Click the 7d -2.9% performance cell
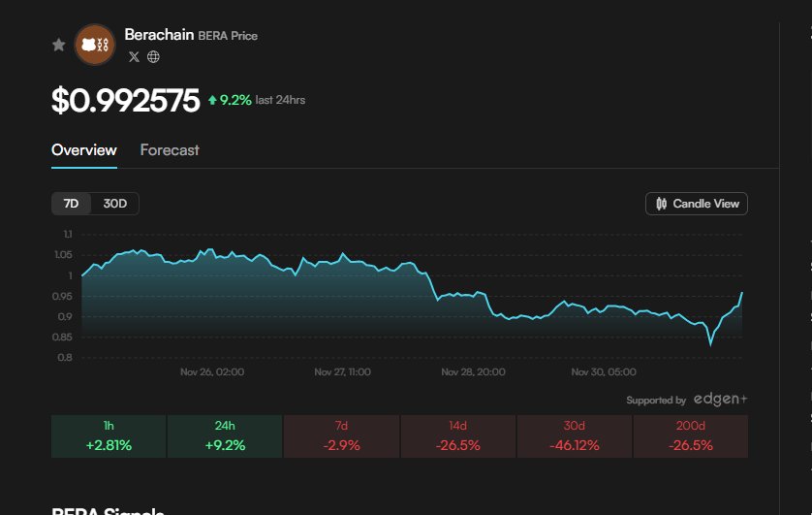Screen dimensions: 812x515 click(x=341, y=436)
